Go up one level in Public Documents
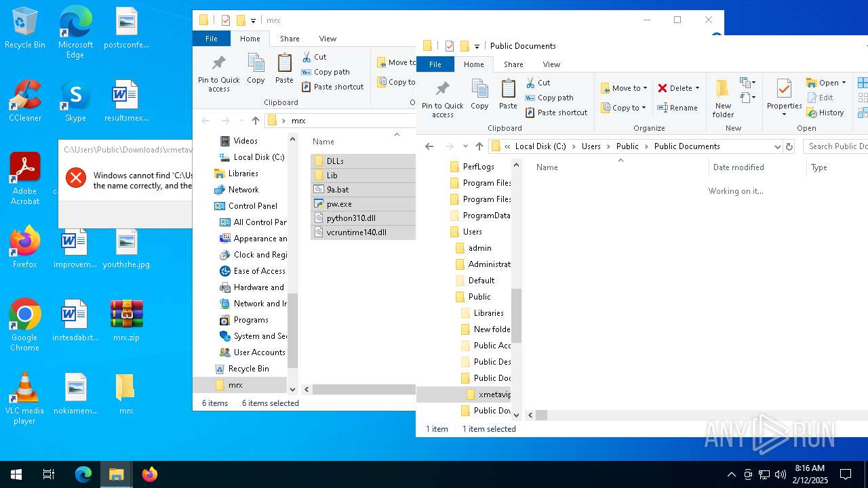868x488 pixels. (x=479, y=146)
